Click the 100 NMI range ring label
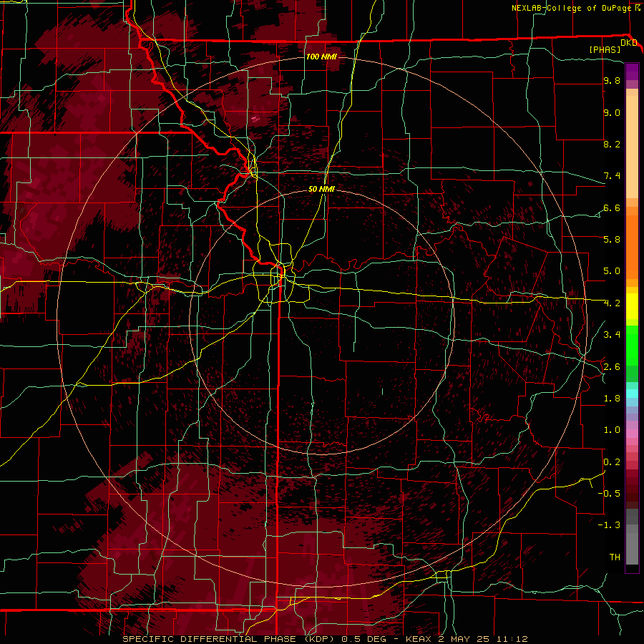 (321, 57)
